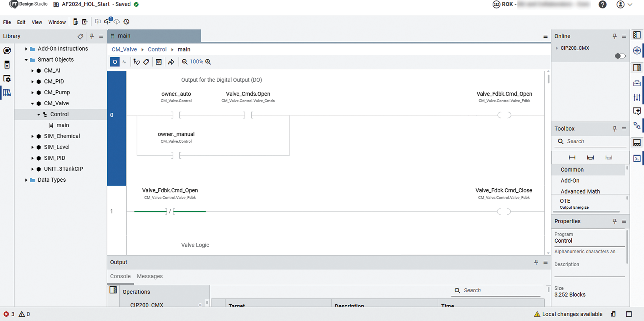The image size is (644, 321).
Task: Go to Control in breadcrumb
Action: pos(157,49)
